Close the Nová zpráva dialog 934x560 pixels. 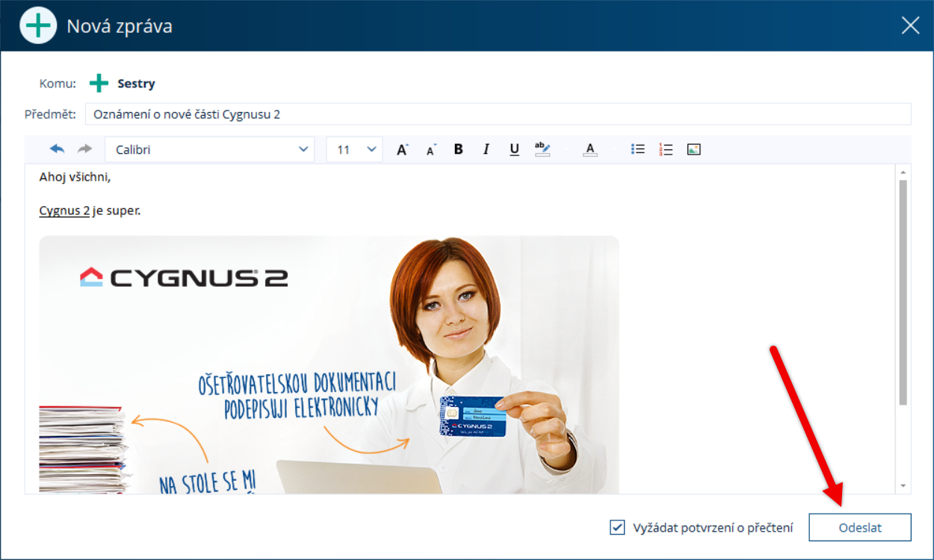point(910,25)
